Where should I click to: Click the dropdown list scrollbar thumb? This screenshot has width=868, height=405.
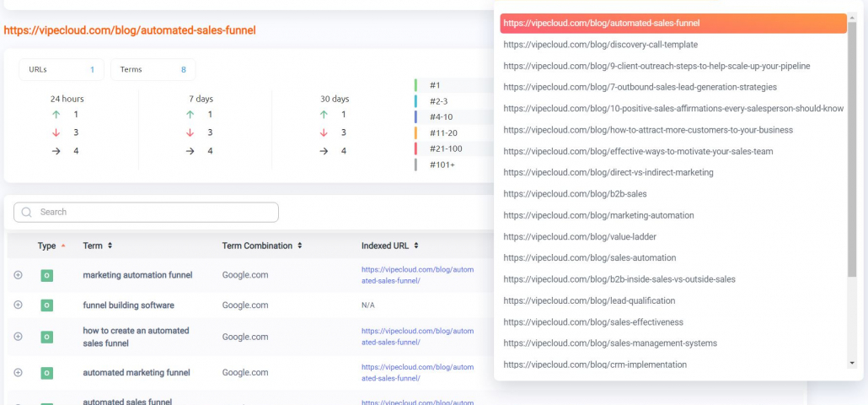point(852,149)
